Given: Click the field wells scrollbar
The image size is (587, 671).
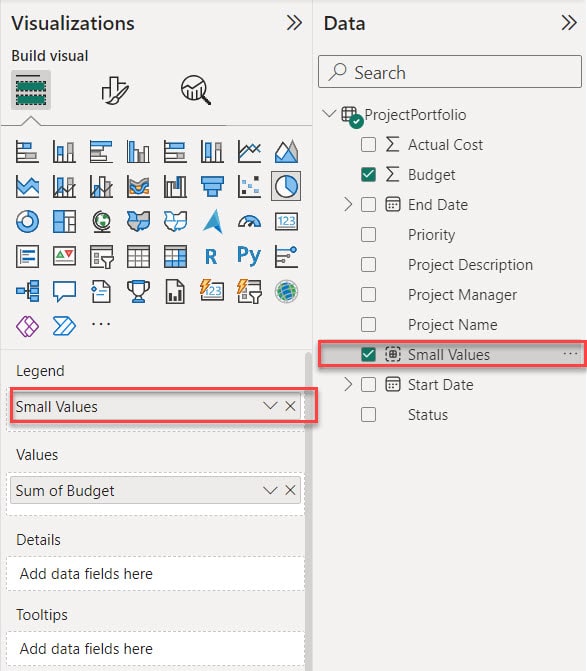Looking at the screenshot, I should click(308, 511).
